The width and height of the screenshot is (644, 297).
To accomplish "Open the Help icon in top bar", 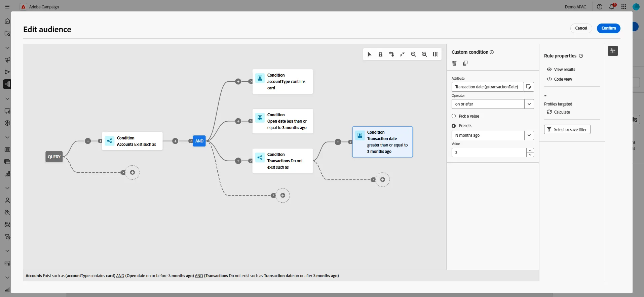I will (x=600, y=7).
